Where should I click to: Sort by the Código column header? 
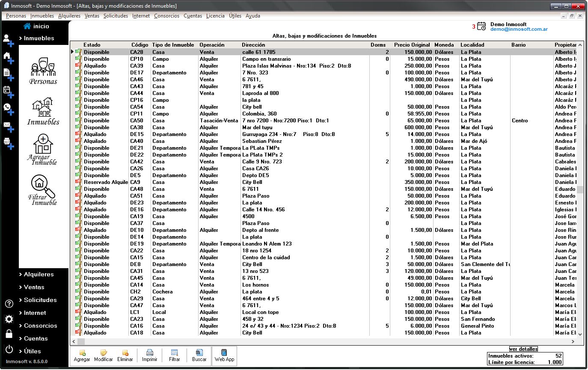coord(140,44)
